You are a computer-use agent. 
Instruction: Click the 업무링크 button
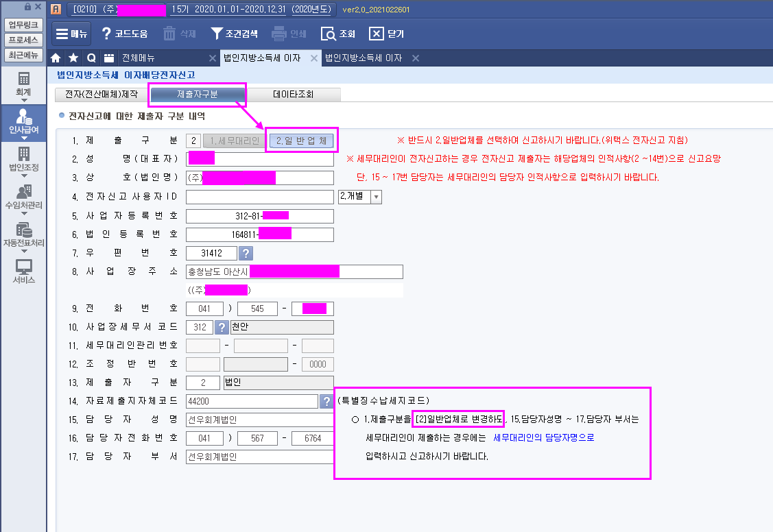tap(23, 25)
